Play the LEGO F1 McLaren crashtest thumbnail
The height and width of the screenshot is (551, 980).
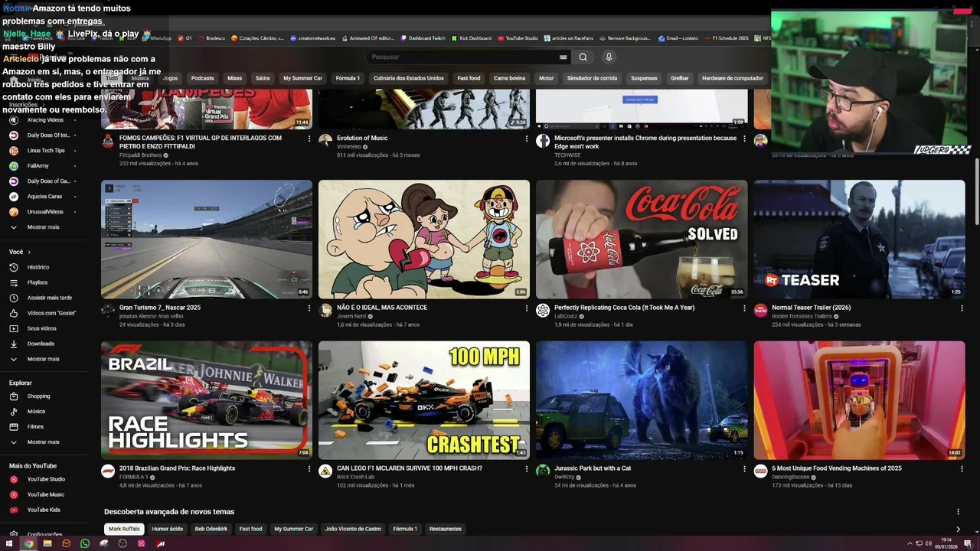click(x=424, y=400)
